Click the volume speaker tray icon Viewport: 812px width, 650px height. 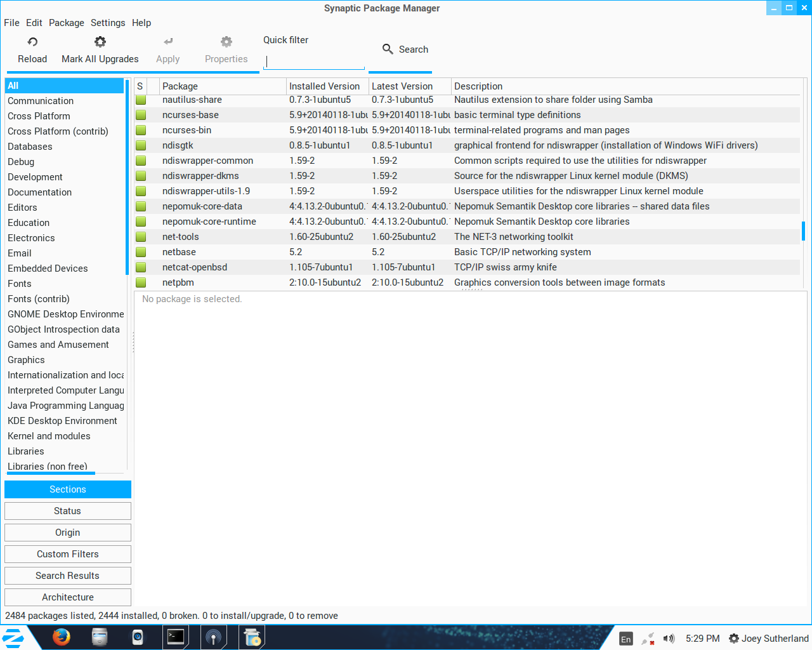coord(669,639)
